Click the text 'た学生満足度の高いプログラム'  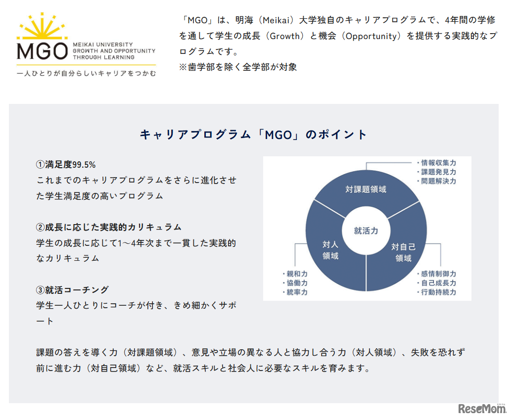(99, 196)
